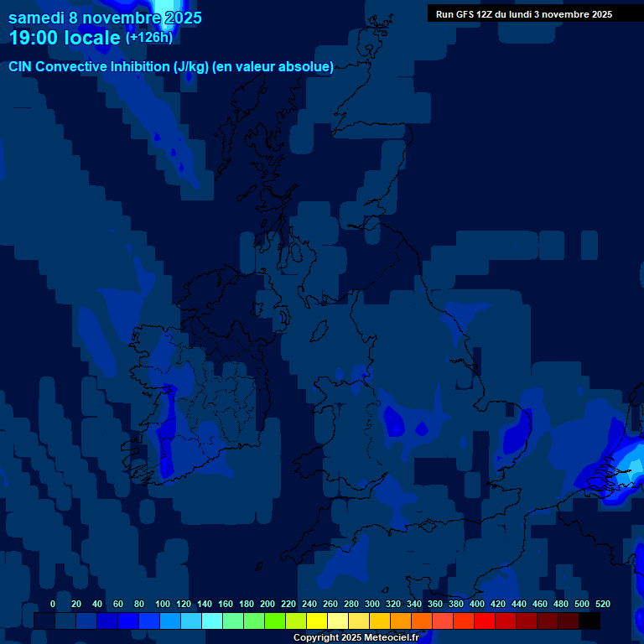This screenshot has width=644, height=644.
Task: Click the Copyright 2025 Meteociel.fr text
Action: [x=356, y=638]
